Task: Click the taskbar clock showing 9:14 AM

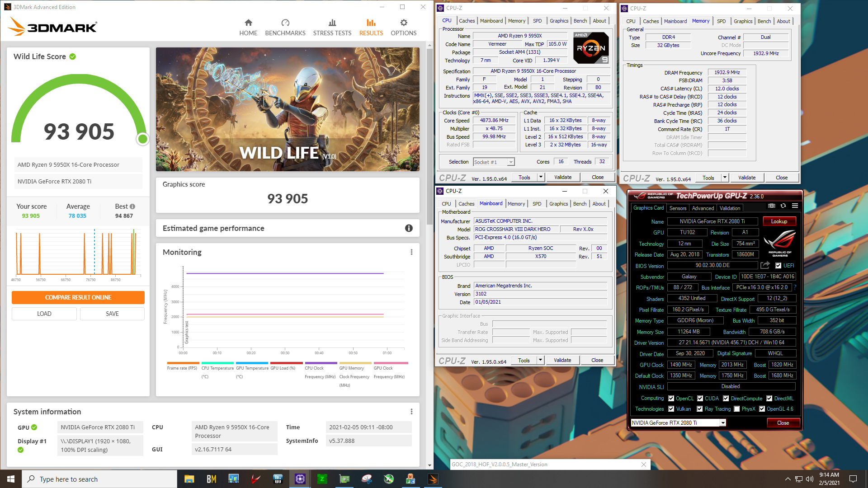Action: [829, 479]
